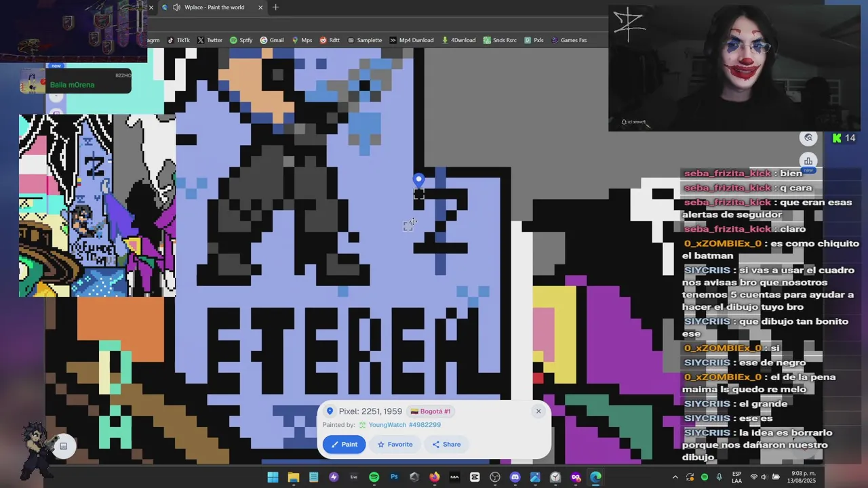
Task: Open the Pxls bookmark
Action: click(x=533, y=40)
